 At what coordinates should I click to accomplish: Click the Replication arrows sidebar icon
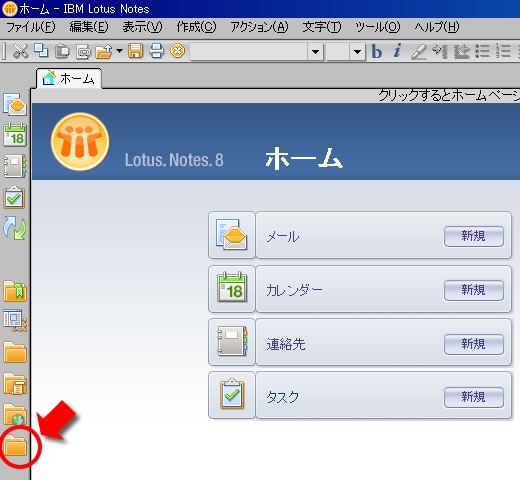[x=15, y=228]
